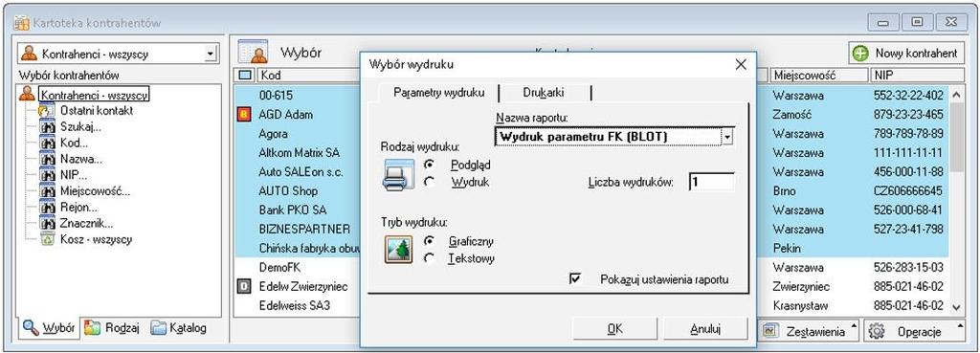Click the printer icon under Rodzaj wydruku

pos(398,174)
